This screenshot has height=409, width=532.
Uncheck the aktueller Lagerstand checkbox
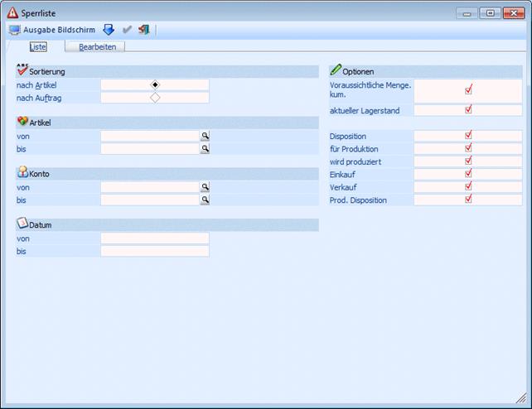(468, 109)
